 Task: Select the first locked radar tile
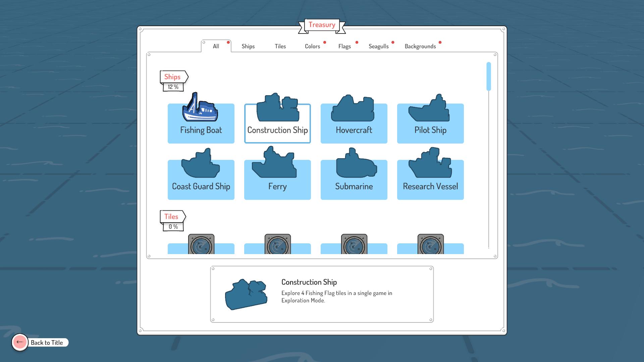point(201,245)
